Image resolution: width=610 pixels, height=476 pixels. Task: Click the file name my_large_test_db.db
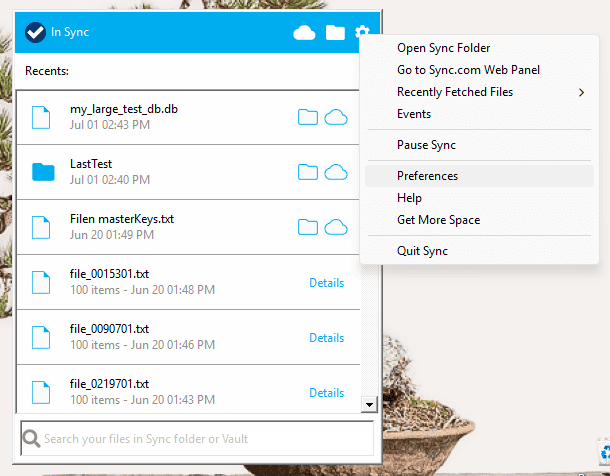pos(124,109)
